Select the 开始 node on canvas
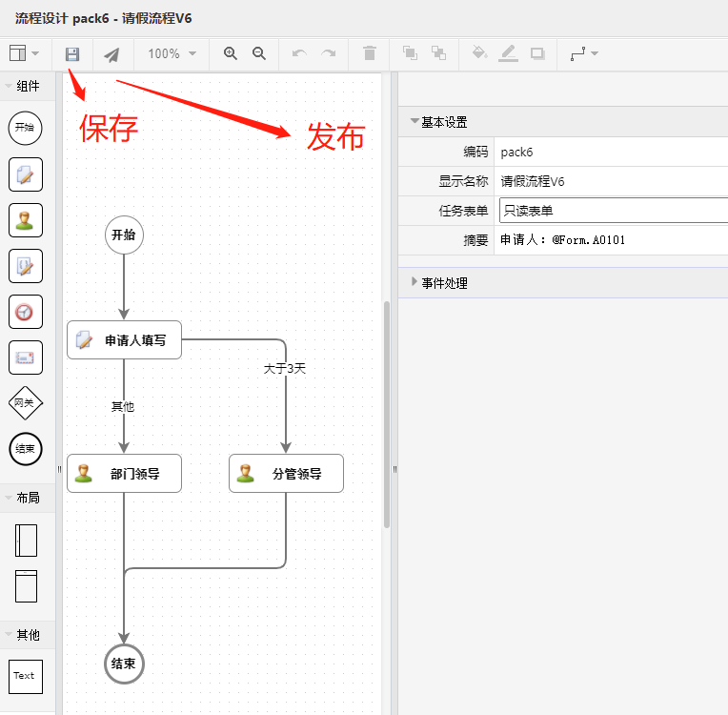This screenshot has width=728, height=715. [x=124, y=235]
